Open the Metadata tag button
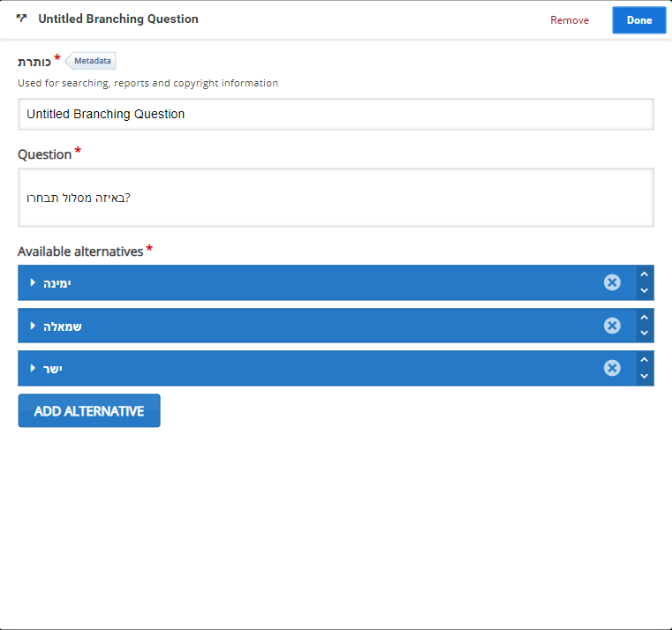The height and width of the screenshot is (630, 672). pyautogui.click(x=92, y=61)
